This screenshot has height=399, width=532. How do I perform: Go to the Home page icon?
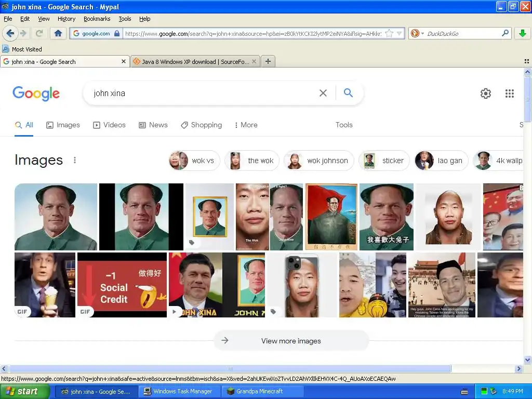coord(58,33)
